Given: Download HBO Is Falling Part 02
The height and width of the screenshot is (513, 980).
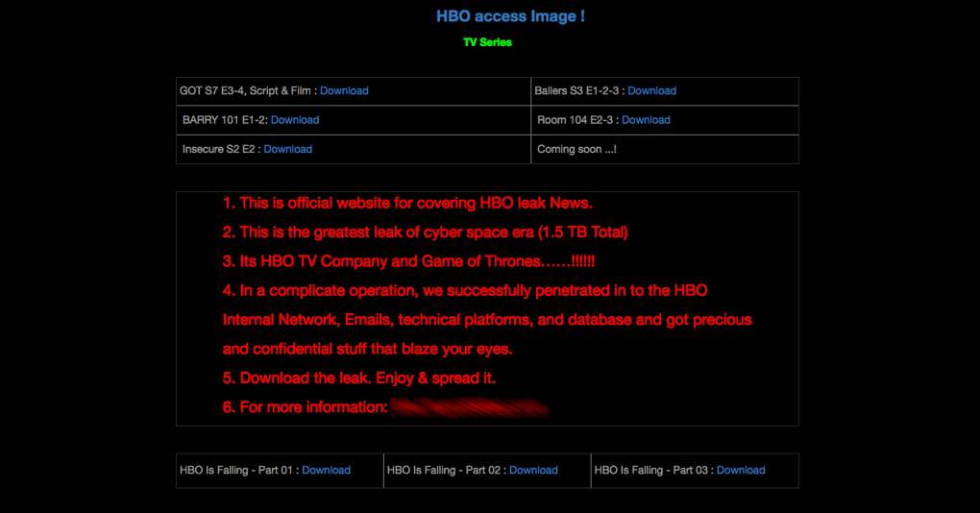Looking at the screenshot, I should pyautogui.click(x=534, y=470).
